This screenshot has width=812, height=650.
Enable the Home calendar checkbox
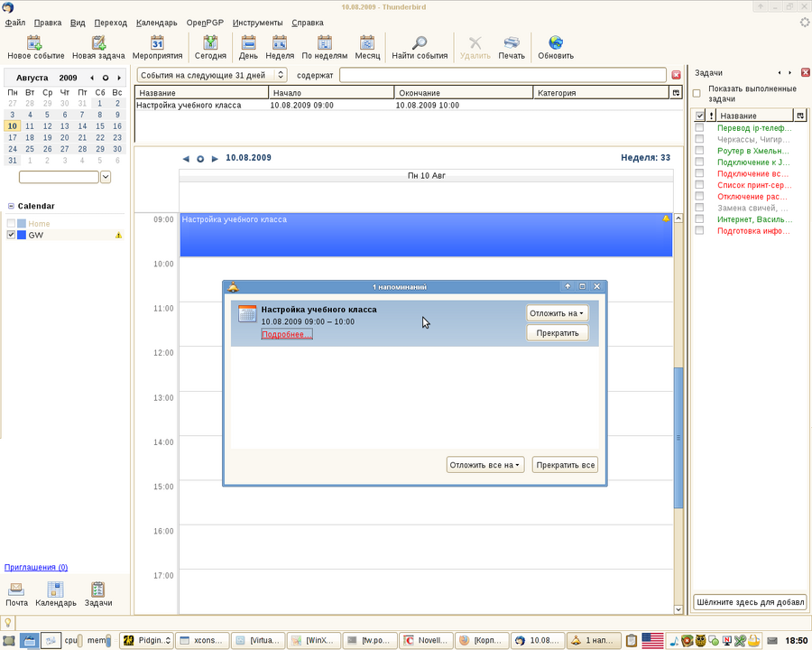pos(11,223)
